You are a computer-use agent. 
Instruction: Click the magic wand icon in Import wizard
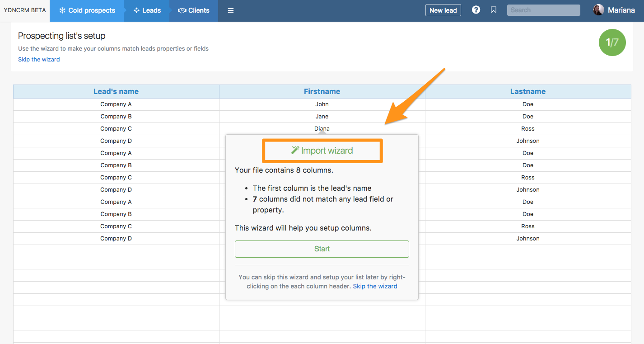click(295, 150)
